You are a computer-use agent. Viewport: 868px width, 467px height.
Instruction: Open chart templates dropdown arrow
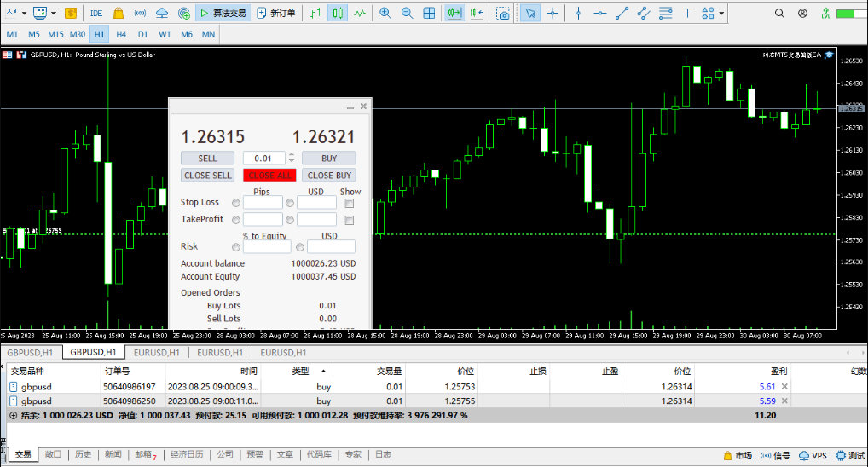54,13
